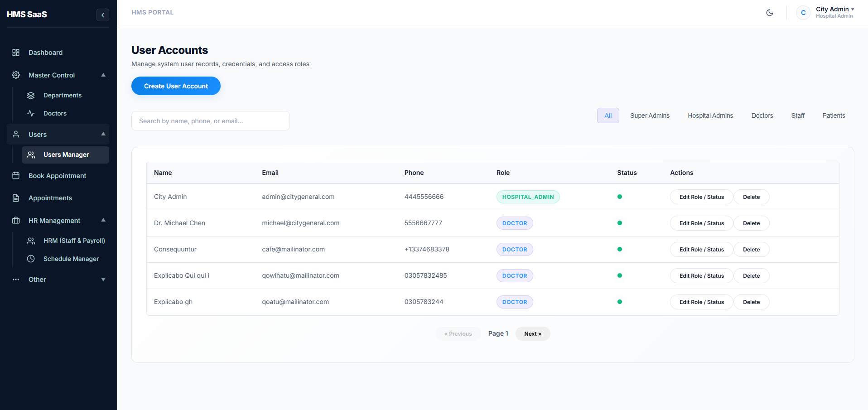868x410 pixels.
Task: Collapse the sidebar with the chevron button
Action: click(x=103, y=15)
